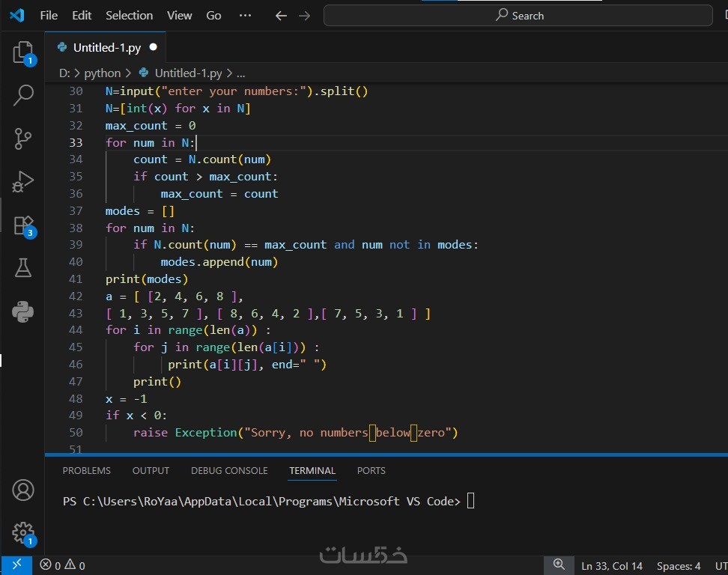Go back using the navigation arrow

[281, 16]
